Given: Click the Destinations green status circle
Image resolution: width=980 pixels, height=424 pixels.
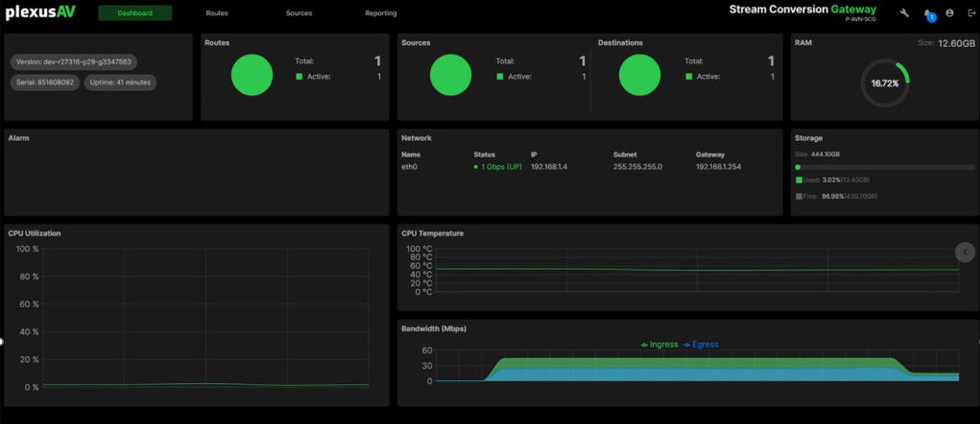Looking at the screenshot, I should coord(639,75).
